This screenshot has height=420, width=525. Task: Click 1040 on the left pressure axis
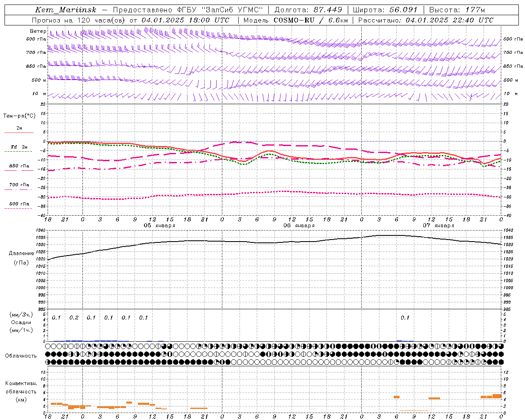(x=41, y=231)
